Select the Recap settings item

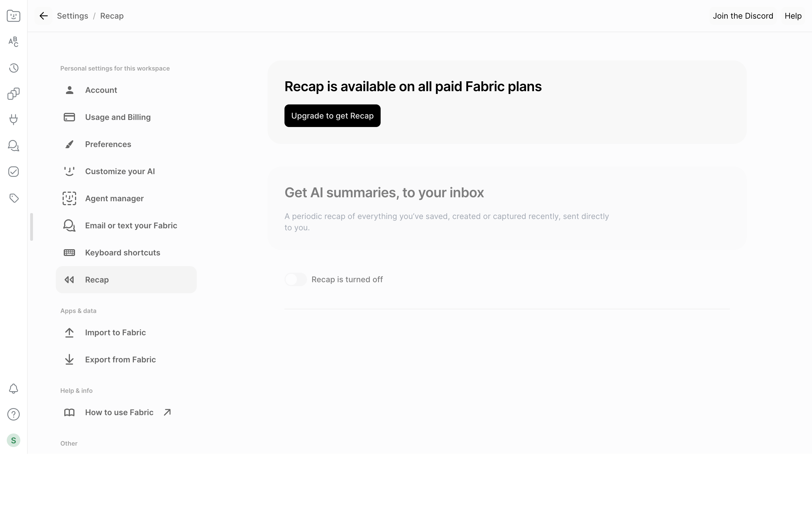[126, 279]
